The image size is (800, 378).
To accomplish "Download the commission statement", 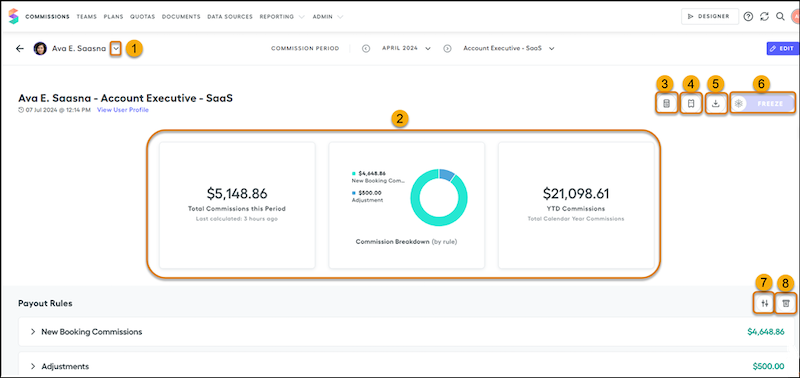I will tap(716, 104).
